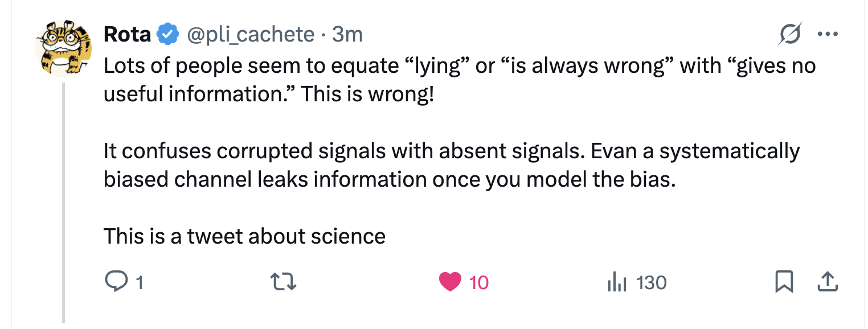
Task: Visit the @pli_cachete handle link
Action: (251, 35)
